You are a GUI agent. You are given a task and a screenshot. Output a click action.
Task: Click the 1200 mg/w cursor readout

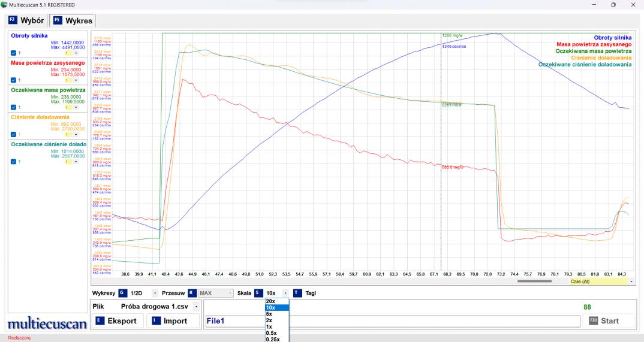point(452,36)
